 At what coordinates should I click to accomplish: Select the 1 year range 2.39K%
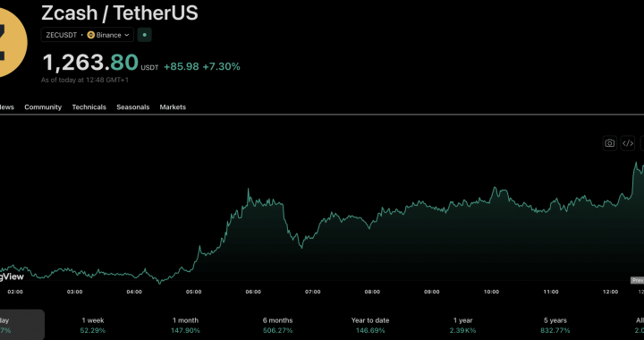[x=463, y=325]
